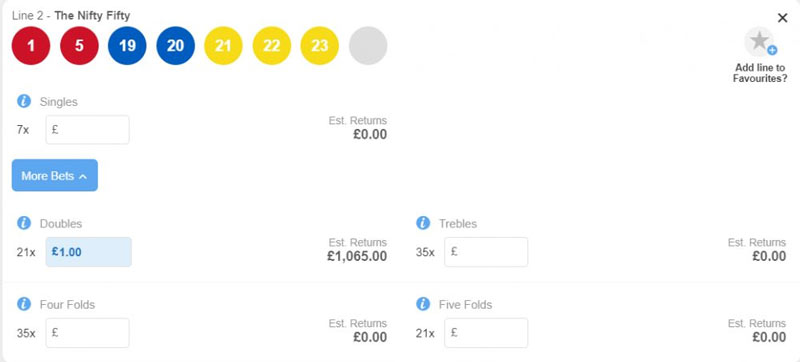Focus the Singles stake input field

click(87, 130)
